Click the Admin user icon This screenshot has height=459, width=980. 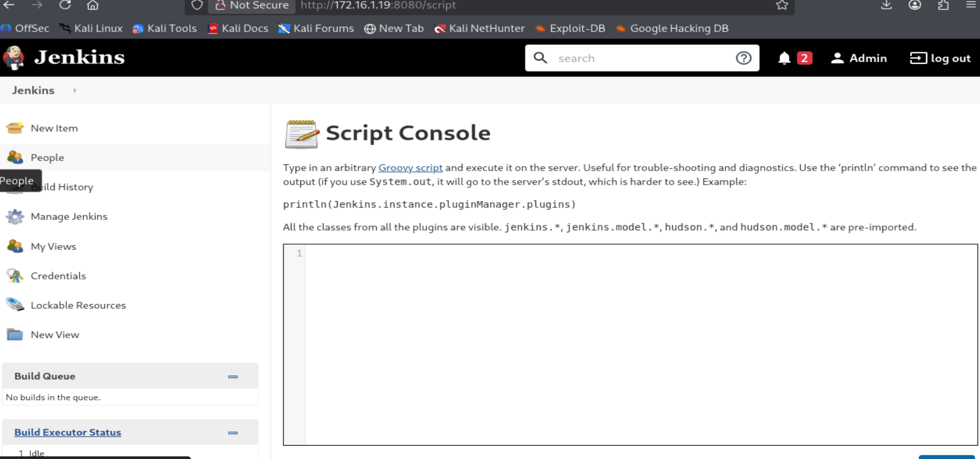point(837,58)
